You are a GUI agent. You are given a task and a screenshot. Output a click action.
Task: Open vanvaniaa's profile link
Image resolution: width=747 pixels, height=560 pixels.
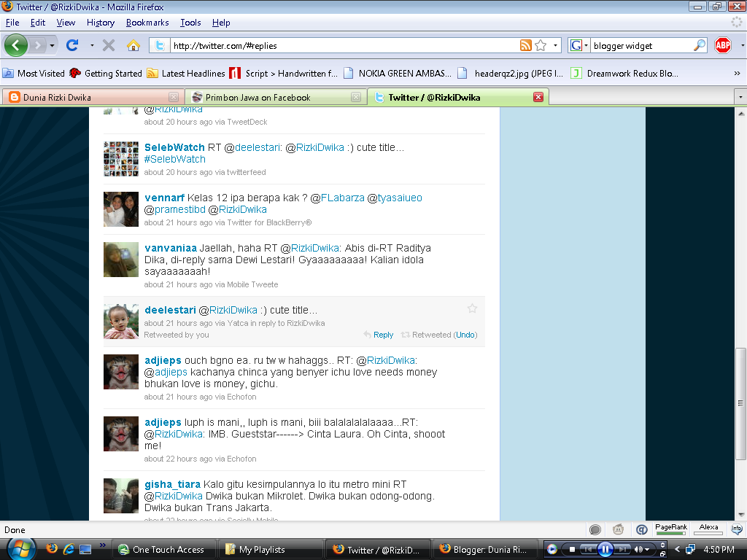point(171,248)
